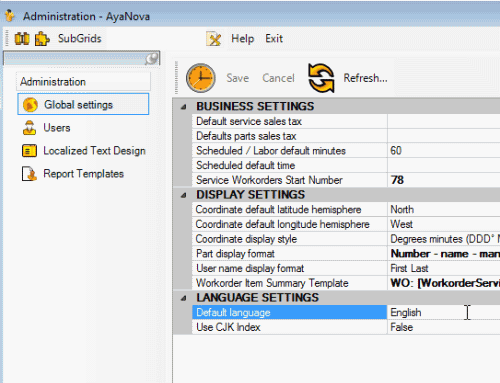Image resolution: width=500 pixels, height=383 pixels.
Task: Click Exit in the menu bar
Action: click(x=274, y=39)
